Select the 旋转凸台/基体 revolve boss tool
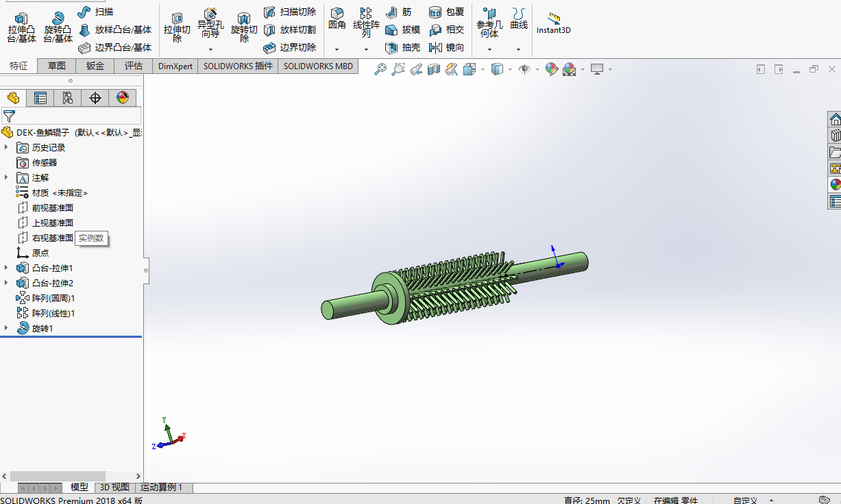This screenshot has height=504, width=841. coord(58,27)
